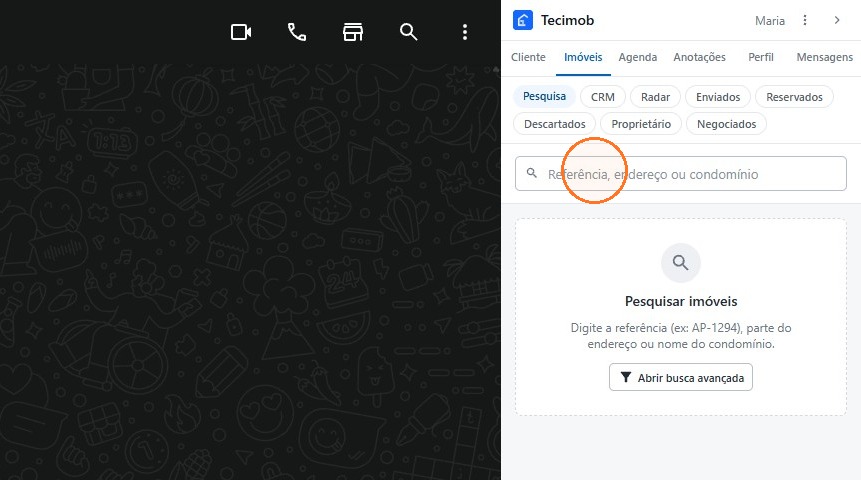
Task: Open the WhatsApp chat three-dot menu
Action: tap(465, 32)
